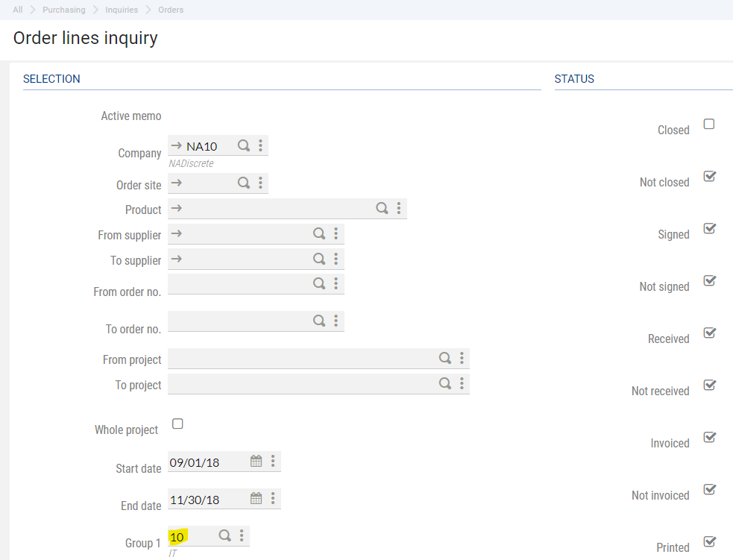Image resolution: width=733 pixels, height=560 pixels.
Task: Click the Orders breadcrumb link
Action: tap(171, 10)
